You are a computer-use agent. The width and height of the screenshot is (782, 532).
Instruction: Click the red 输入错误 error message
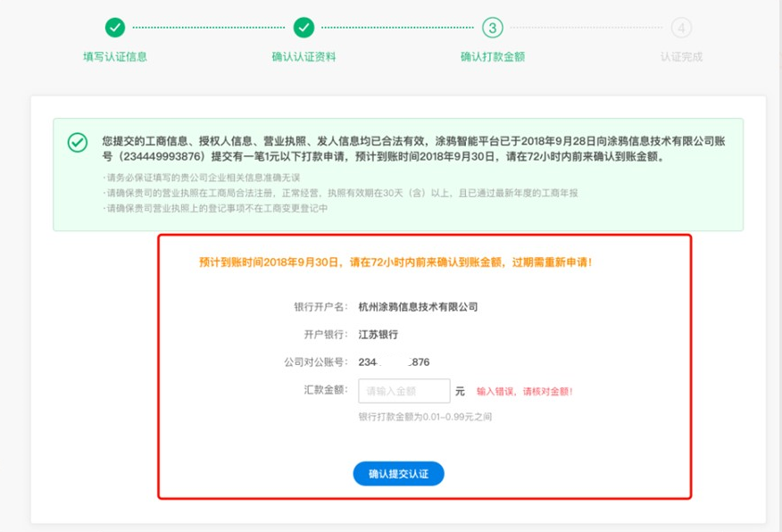tap(525, 391)
